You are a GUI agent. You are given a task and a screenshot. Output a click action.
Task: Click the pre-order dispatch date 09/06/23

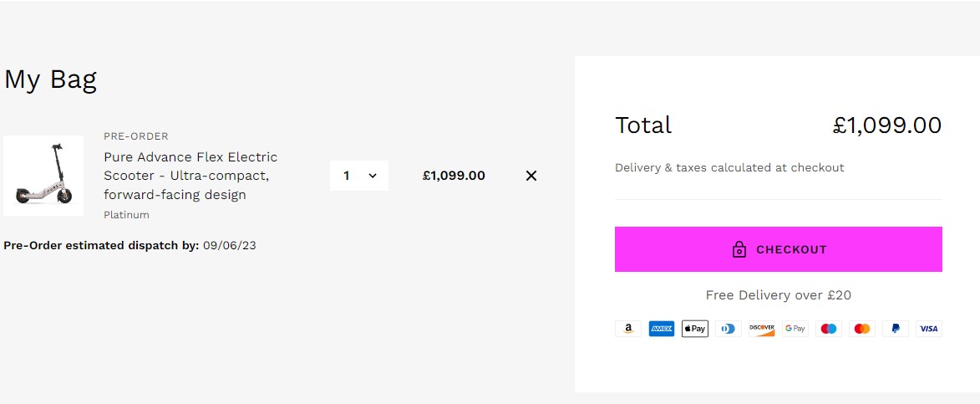[x=230, y=245]
